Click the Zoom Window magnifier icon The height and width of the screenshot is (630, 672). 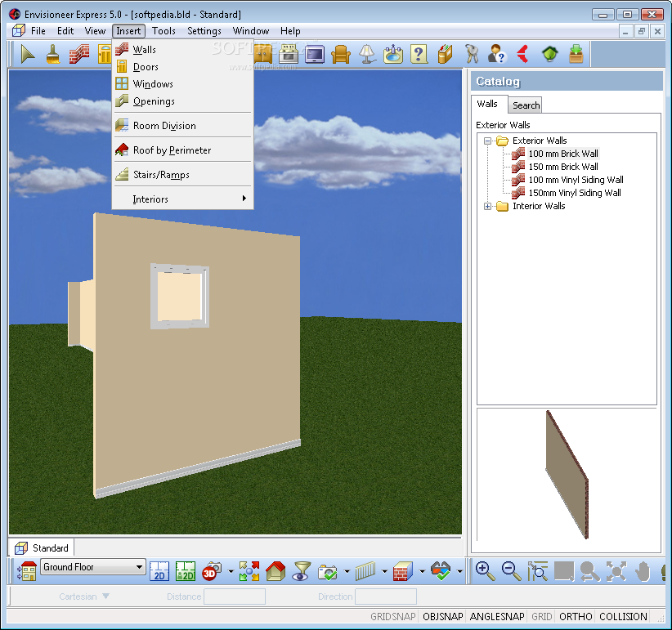538,571
